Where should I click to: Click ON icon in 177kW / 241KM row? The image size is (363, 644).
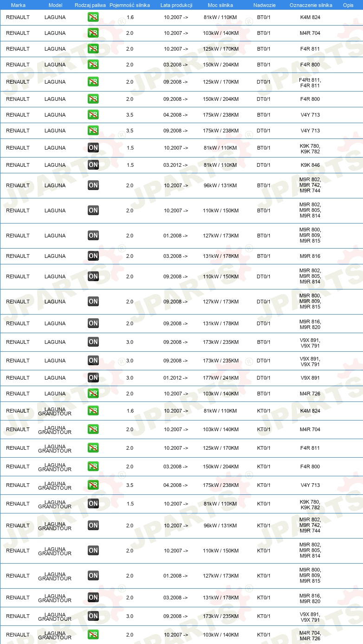(93, 378)
